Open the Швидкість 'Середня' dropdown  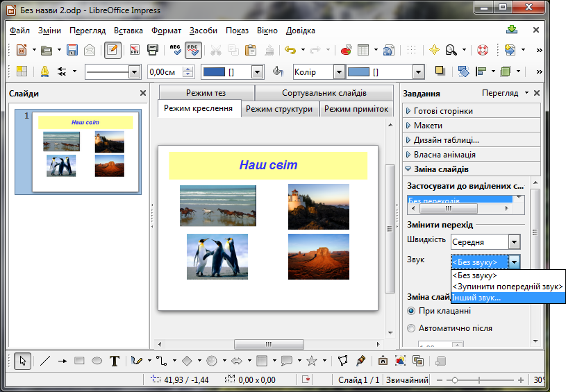coord(514,242)
